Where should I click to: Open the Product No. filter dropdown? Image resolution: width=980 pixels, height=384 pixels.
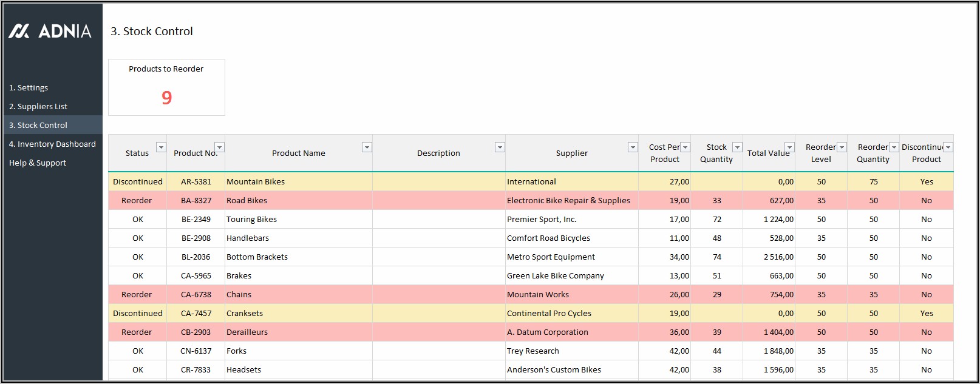coord(219,147)
